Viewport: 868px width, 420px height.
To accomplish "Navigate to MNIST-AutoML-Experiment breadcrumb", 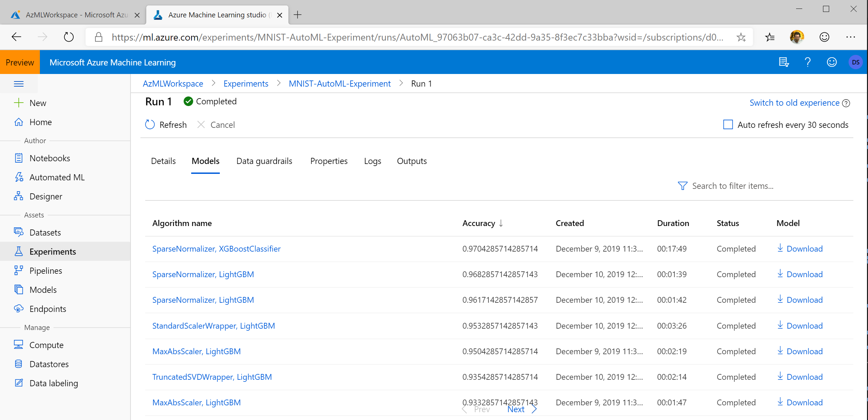I will [339, 84].
